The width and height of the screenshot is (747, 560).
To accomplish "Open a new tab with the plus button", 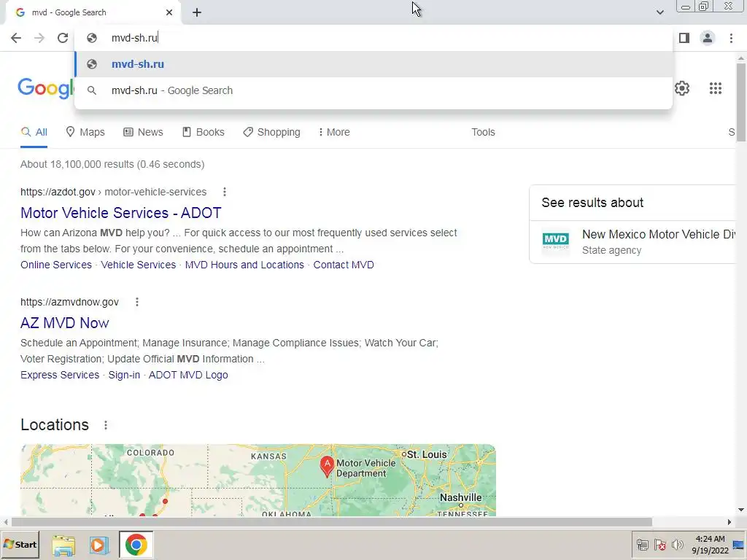I will pyautogui.click(x=197, y=12).
